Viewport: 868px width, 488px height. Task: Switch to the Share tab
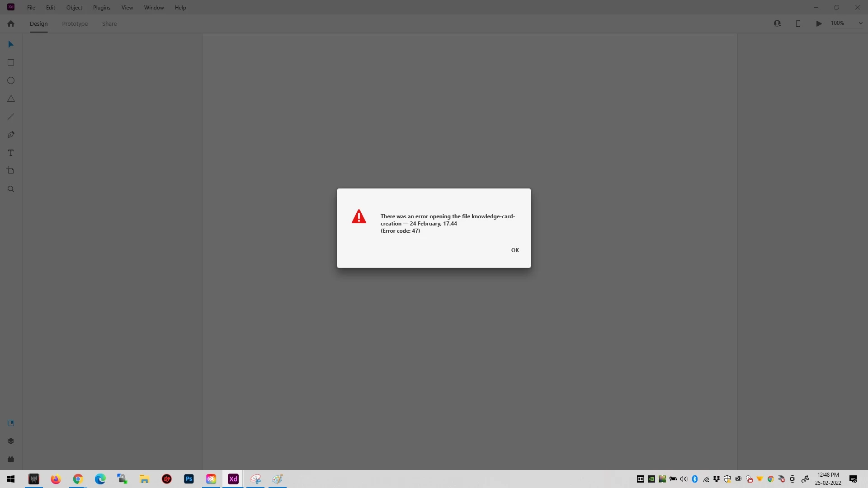109,23
